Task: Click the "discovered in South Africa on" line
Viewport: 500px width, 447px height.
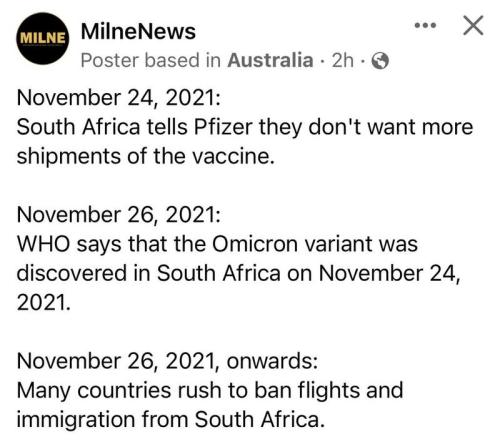Action: point(239,273)
